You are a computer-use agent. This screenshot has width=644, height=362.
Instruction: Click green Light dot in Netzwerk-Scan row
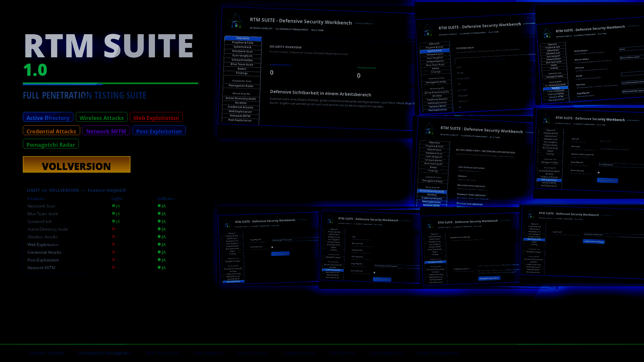pyautogui.click(x=113, y=206)
